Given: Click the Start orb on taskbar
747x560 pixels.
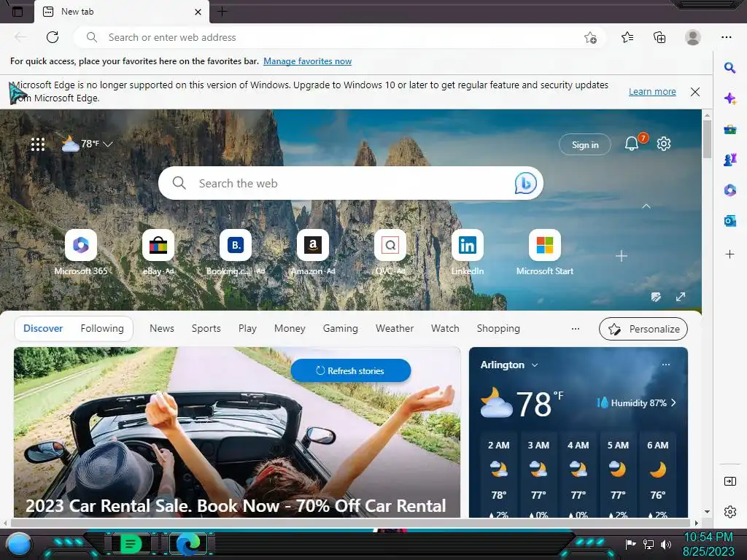Looking at the screenshot, I should point(20,545).
